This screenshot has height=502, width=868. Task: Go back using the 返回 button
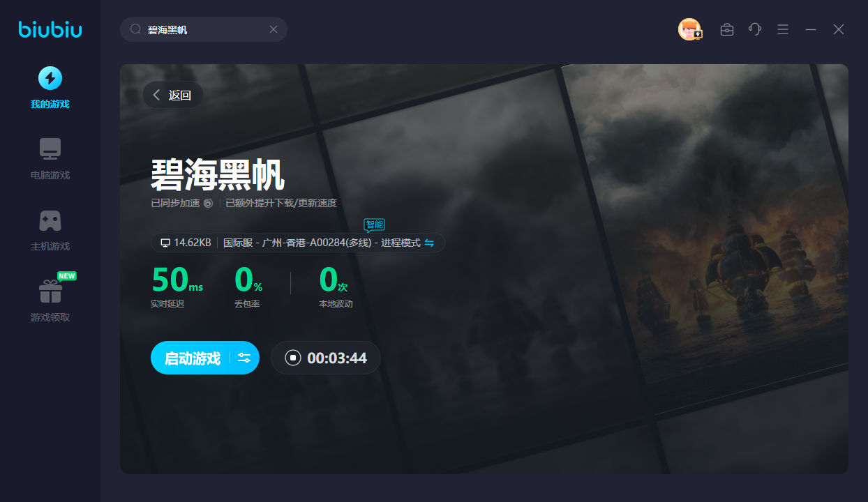[173, 95]
